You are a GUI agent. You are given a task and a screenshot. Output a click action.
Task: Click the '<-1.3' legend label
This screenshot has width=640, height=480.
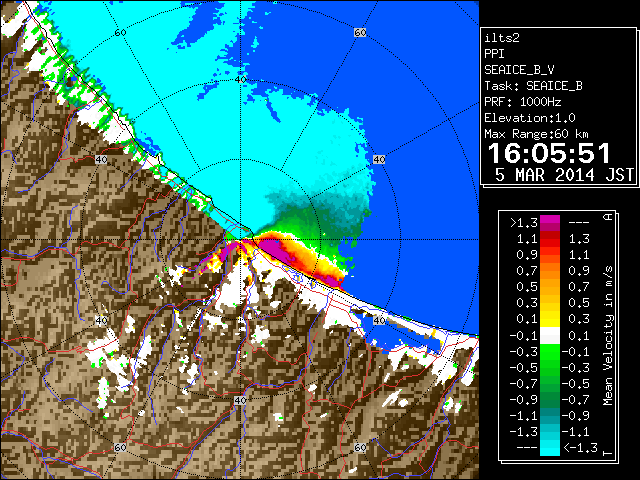coord(580,448)
